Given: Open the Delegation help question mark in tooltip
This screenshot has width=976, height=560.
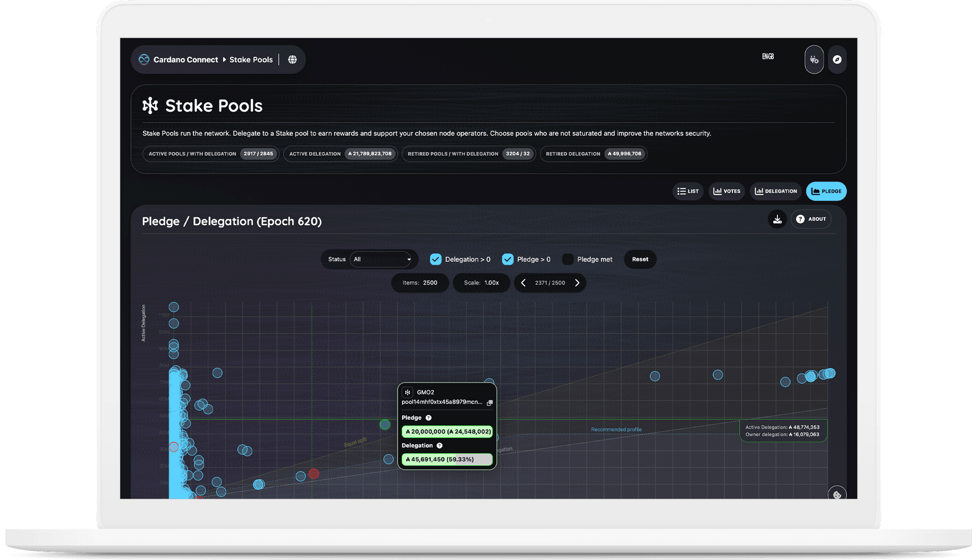Looking at the screenshot, I should point(439,445).
